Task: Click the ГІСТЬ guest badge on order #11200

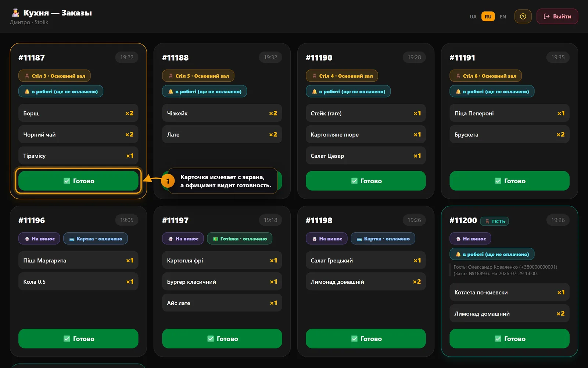Action: pos(495,221)
